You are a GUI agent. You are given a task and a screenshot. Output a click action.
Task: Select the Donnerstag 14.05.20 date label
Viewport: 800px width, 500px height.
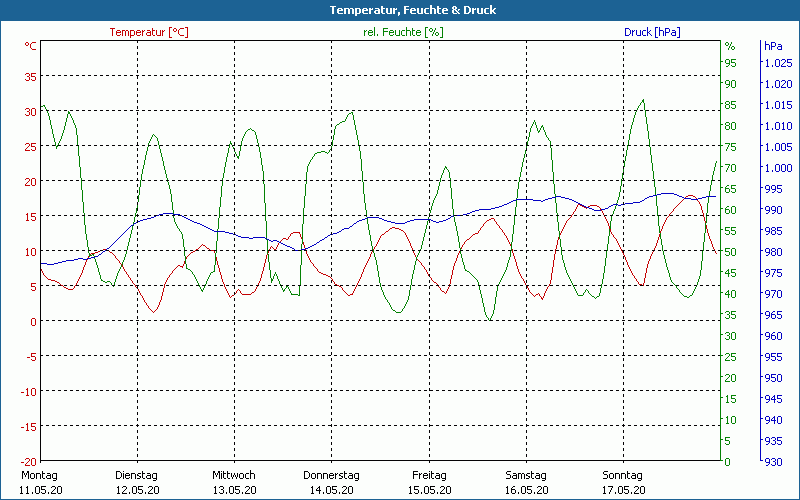click(x=331, y=482)
